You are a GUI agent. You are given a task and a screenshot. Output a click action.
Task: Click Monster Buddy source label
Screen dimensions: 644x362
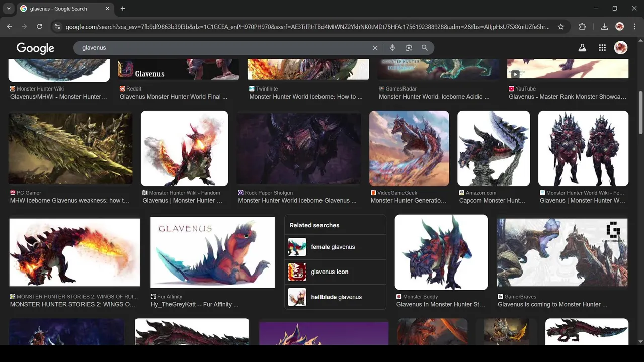pos(421,297)
